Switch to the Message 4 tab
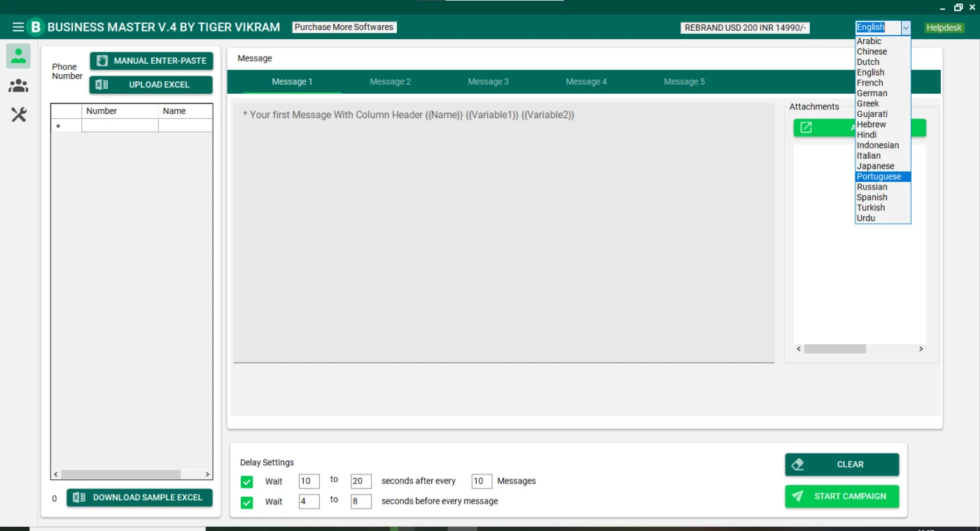The height and width of the screenshot is (531, 980). coord(586,82)
